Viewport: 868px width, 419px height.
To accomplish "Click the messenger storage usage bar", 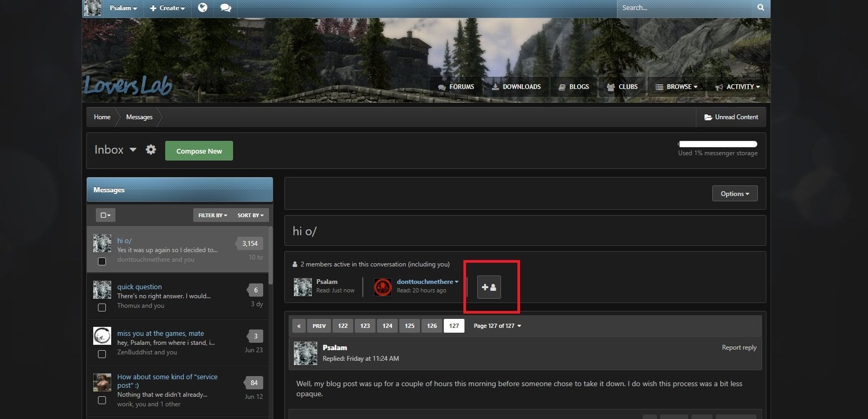I will (718, 144).
